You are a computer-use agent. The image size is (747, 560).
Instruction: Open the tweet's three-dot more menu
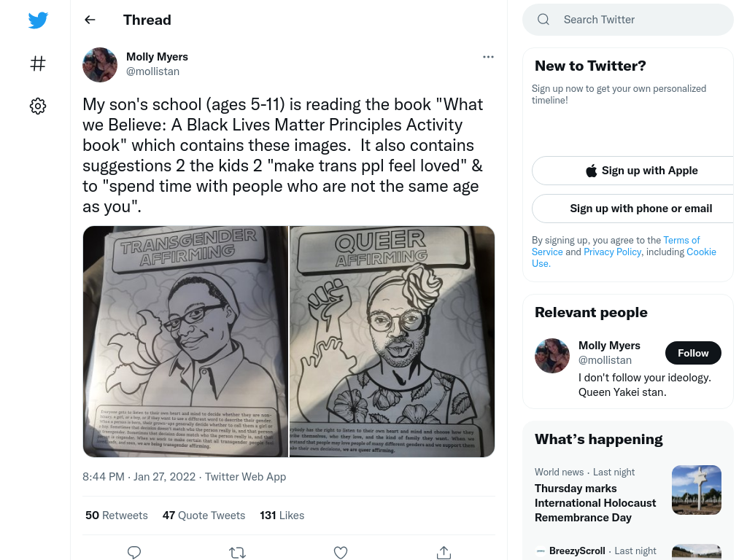coord(488,57)
